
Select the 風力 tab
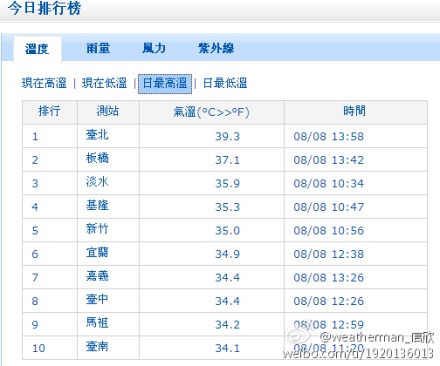pyautogui.click(x=154, y=48)
